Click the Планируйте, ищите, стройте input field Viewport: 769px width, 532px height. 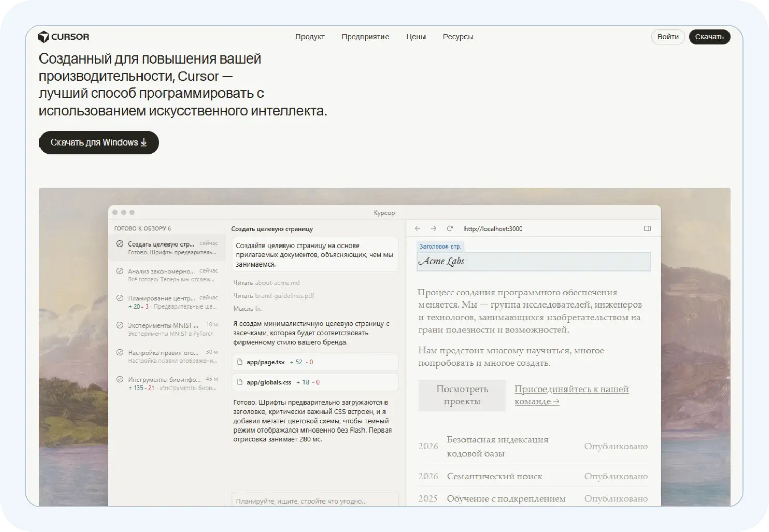(314, 501)
